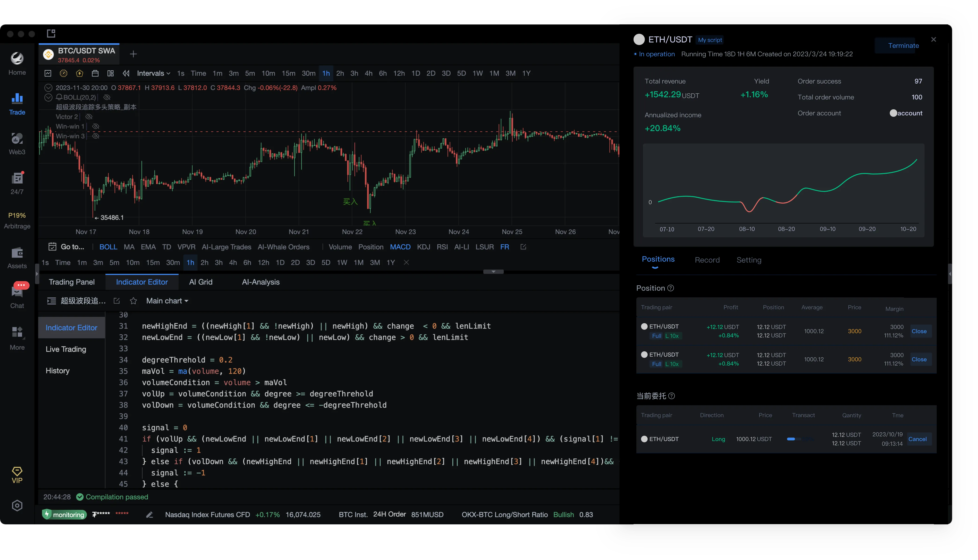This screenshot has width=978, height=560.
Task: Click the layout grid icon in chart toolbar
Action: [x=111, y=73]
